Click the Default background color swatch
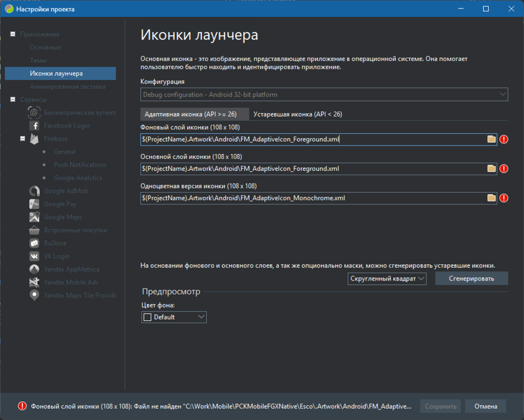The width and height of the screenshot is (524, 420). click(147, 317)
